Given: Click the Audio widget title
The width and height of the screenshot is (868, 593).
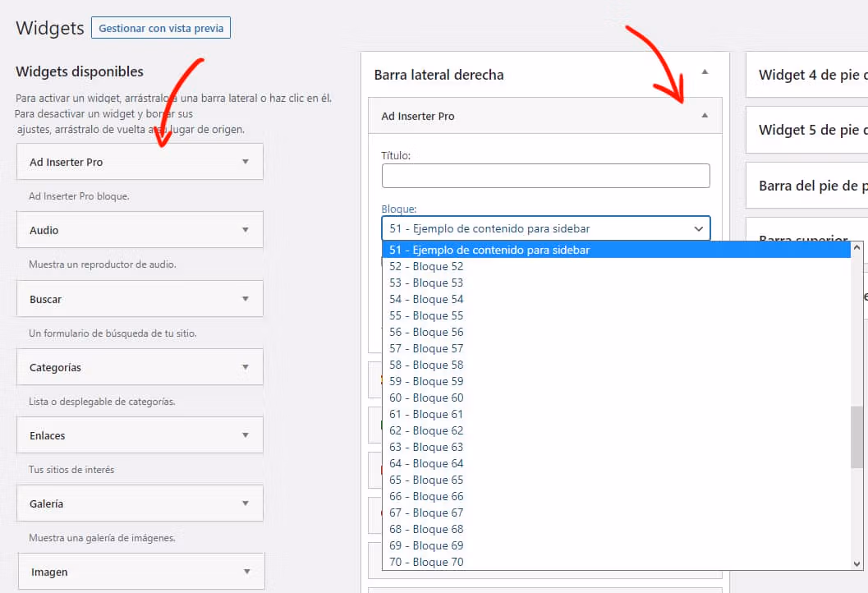Looking at the screenshot, I should tap(44, 230).
